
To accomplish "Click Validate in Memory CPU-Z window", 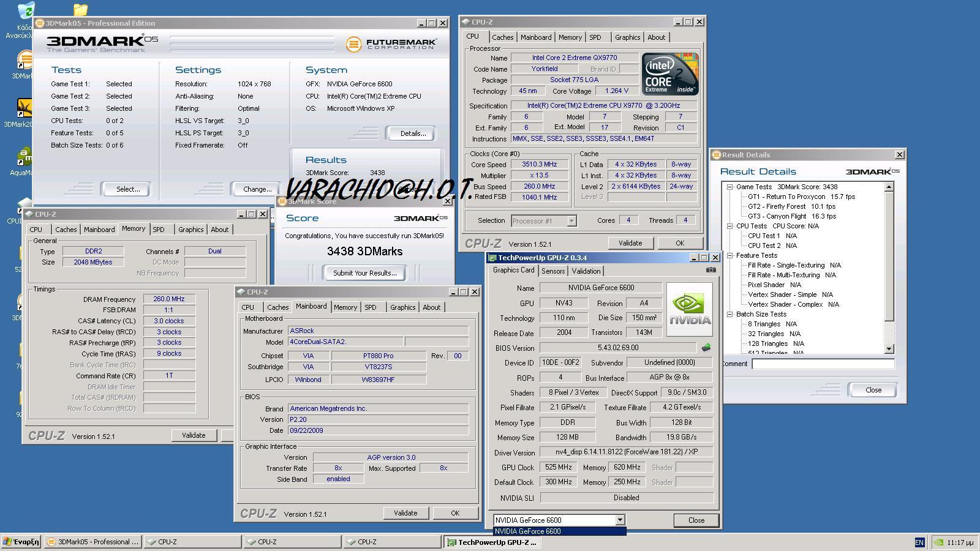I will pos(193,435).
